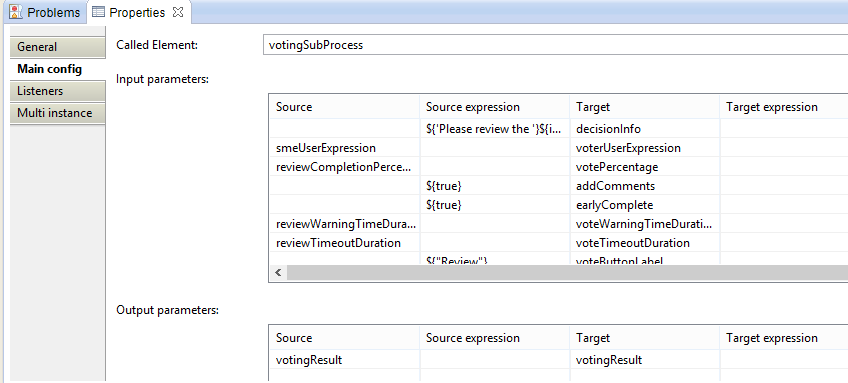Screen dimensions: 848x383
Task: Click Source expression header in output parameters
Action: [x=494, y=338]
